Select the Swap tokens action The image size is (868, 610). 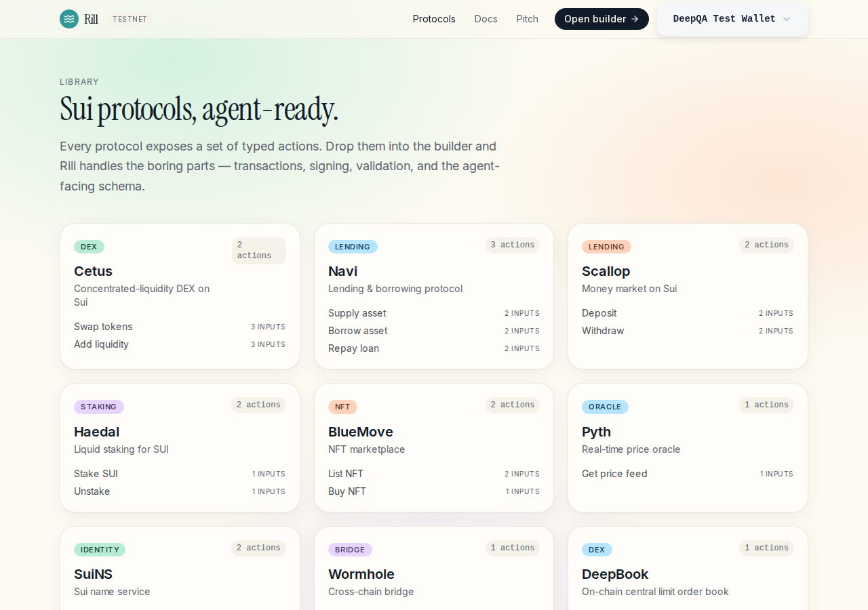click(x=180, y=327)
